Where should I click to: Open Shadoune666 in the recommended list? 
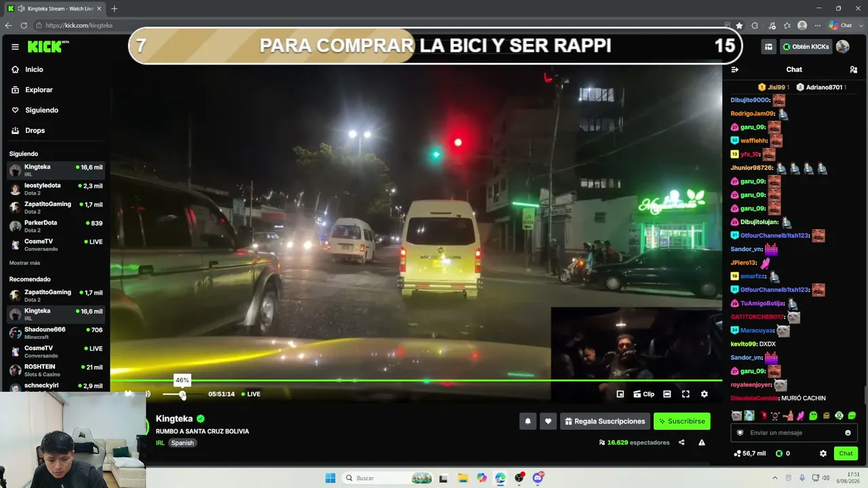pyautogui.click(x=56, y=333)
